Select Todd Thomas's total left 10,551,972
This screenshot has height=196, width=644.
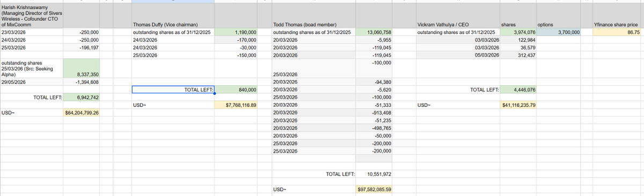coord(375,174)
